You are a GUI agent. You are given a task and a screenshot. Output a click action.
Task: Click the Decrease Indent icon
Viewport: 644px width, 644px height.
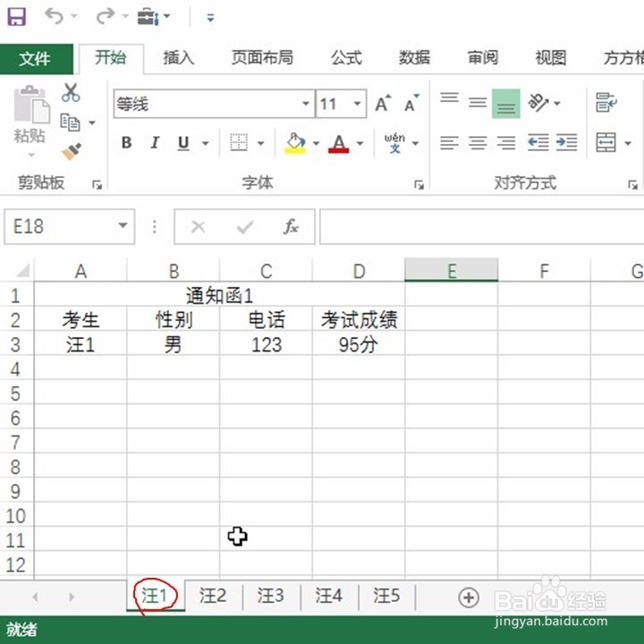(x=538, y=142)
